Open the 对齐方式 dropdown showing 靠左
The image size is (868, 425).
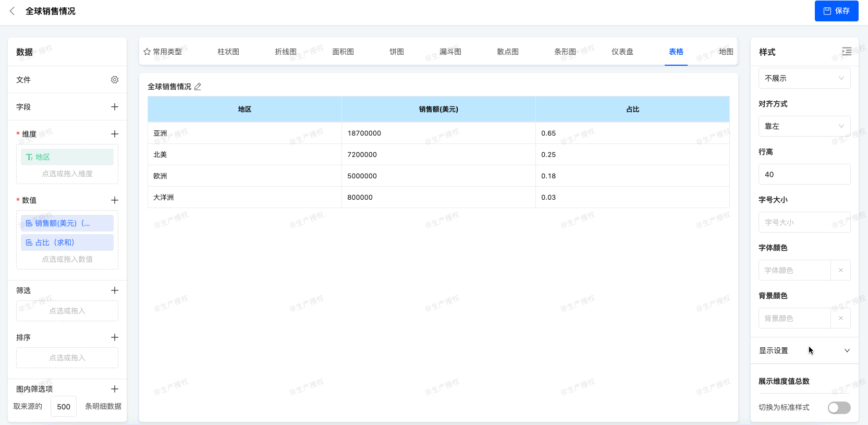[804, 126]
